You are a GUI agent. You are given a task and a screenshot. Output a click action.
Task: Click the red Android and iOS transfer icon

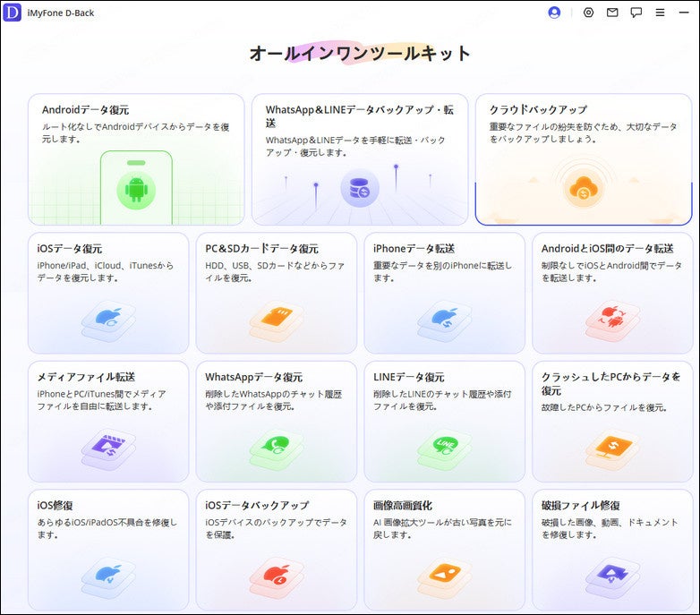point(612,320)
